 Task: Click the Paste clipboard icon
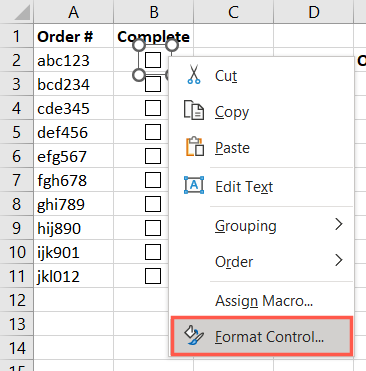(195, 146)
